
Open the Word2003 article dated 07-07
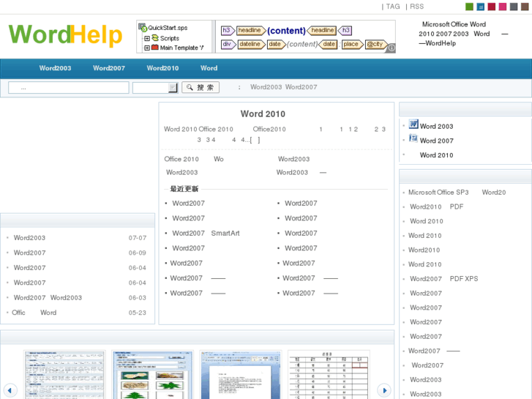pos(29,238)
